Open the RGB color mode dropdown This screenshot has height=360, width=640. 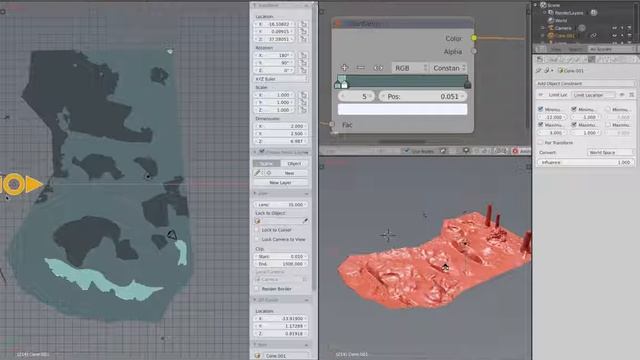pyautogui.click(x=409, y=68)
